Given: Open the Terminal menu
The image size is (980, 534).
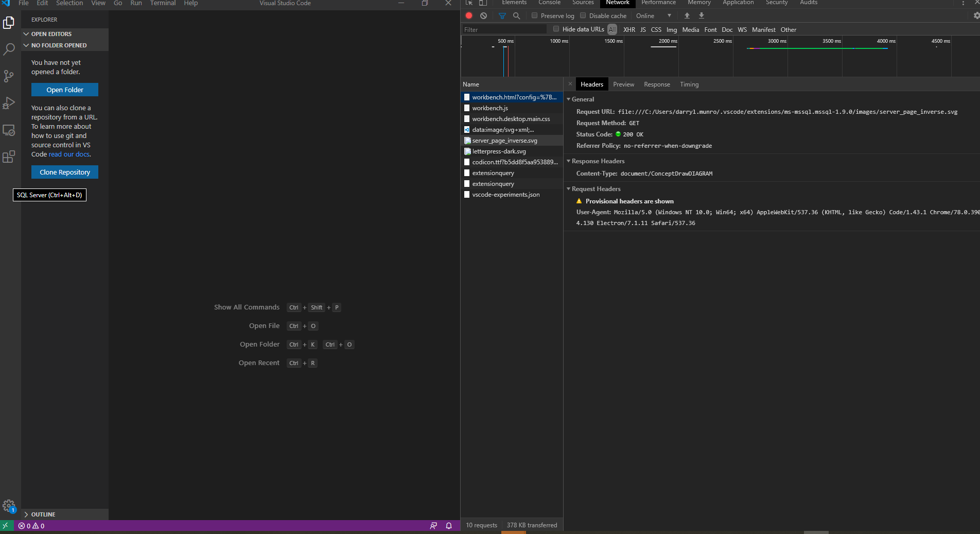Looking at the screenshot, I should (x=163, y=3).
